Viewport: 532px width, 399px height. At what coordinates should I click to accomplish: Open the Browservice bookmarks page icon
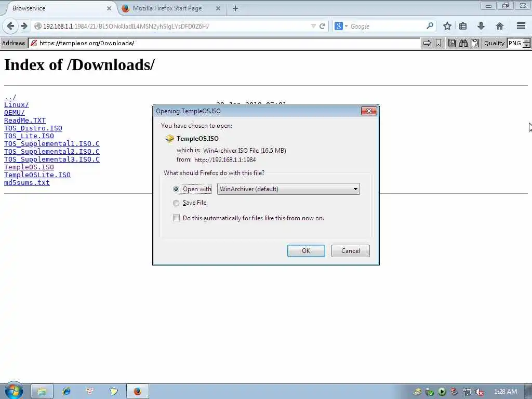(452, 43)
